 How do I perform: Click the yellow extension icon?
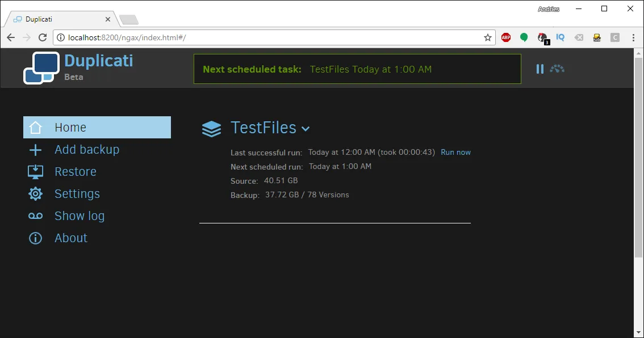click(597, 38)
